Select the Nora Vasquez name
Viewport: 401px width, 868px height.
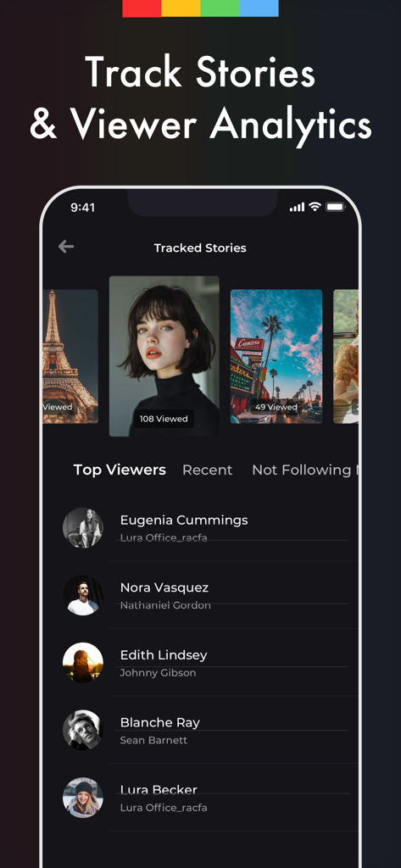tap(164, 587)
